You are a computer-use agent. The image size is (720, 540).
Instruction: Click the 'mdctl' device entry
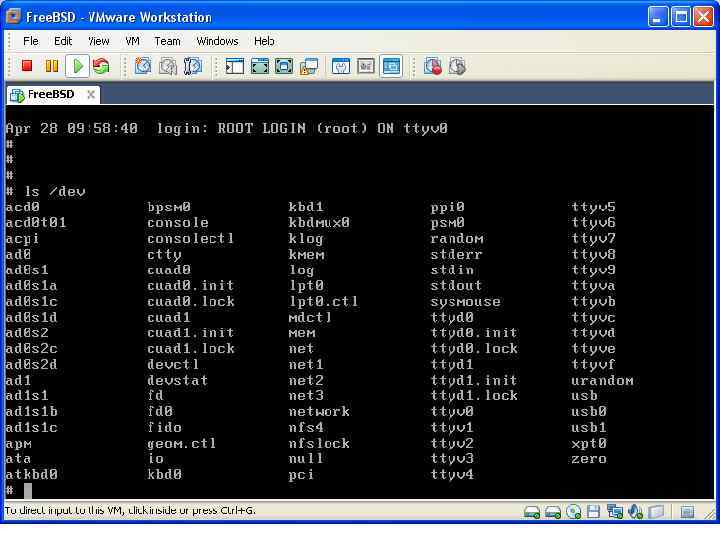310,317
